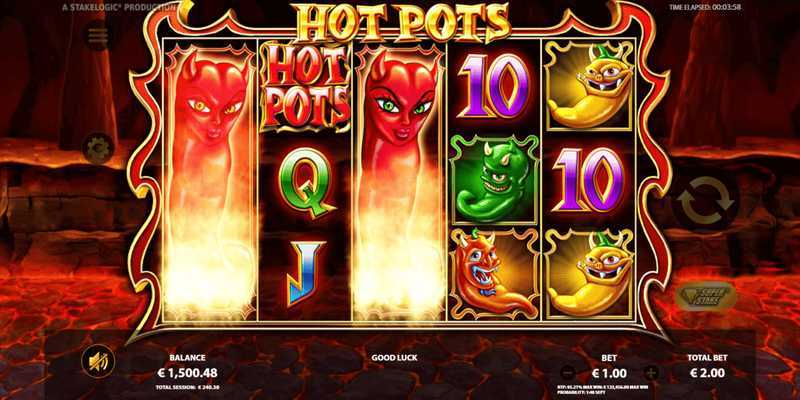Click the purple 10 on reel four
The height and width of the screenshot is (400, 800).
tap(494, 86)
